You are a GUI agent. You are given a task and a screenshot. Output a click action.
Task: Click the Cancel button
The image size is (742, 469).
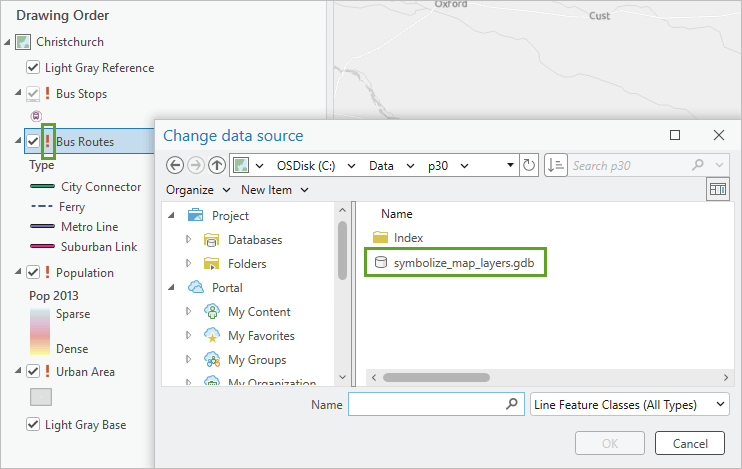pos(690,443)
